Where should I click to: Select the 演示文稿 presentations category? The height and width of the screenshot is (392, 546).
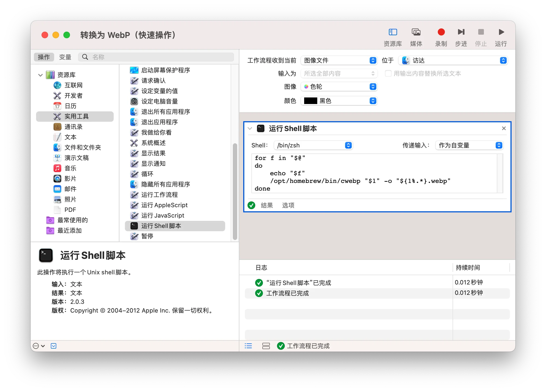tap(75, 158)
